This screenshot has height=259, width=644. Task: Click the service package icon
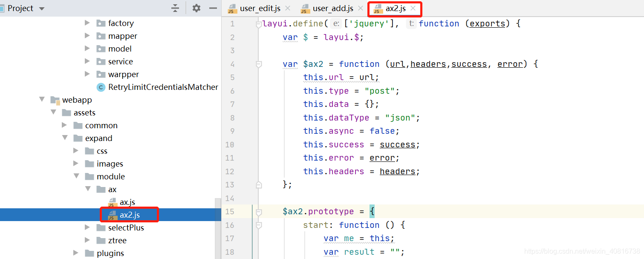101,61
